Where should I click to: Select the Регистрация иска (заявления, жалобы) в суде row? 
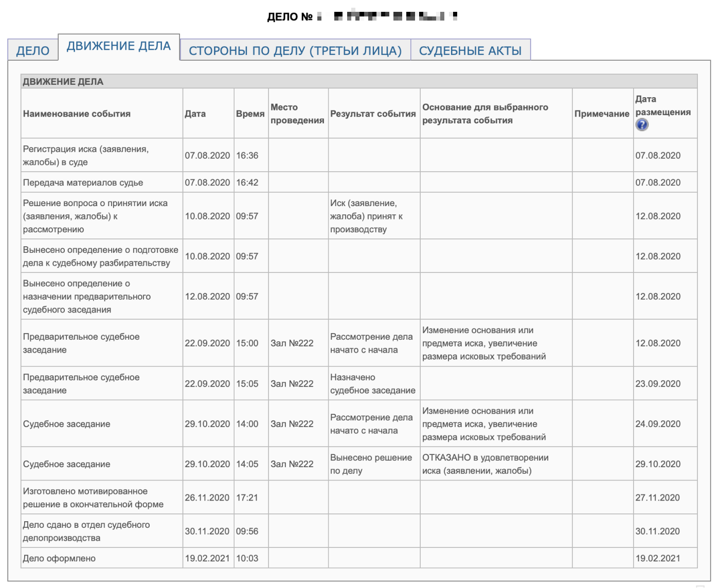(x=359, y=155)
